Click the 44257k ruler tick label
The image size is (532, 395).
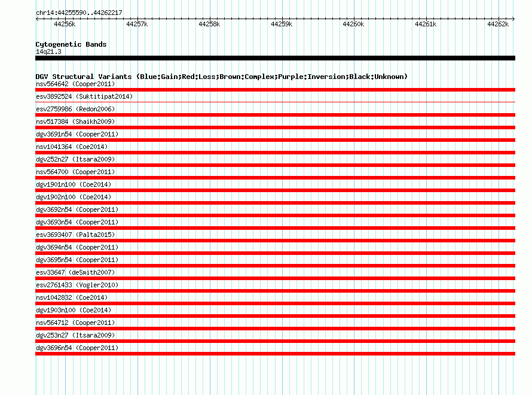coord(137,24)
